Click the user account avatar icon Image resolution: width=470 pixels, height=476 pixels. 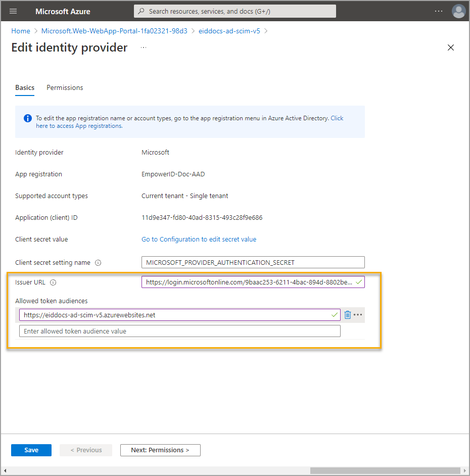tap(458, 11)
